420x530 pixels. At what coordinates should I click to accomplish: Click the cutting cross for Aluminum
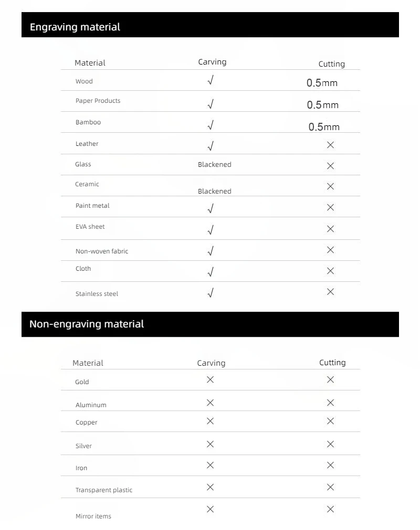(x=330, y=402)
